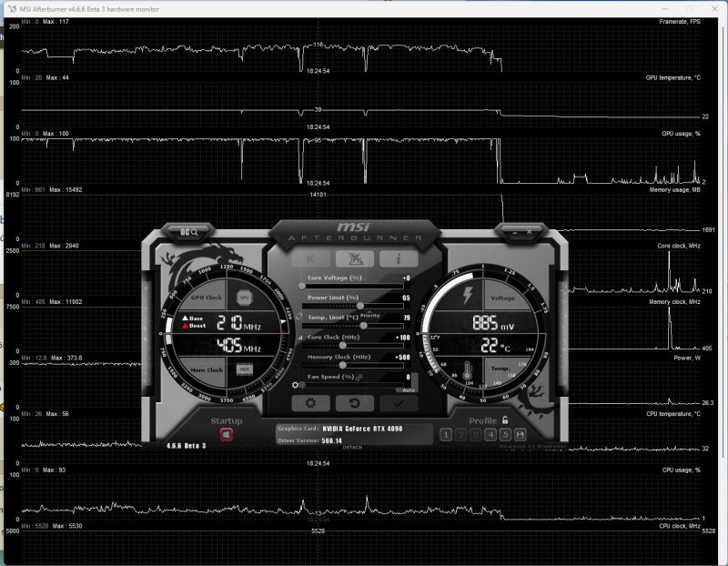Viewport: 728px width, 566px height.
Task: Click the Power, W graph label
Action: click(x=687, y=358)
